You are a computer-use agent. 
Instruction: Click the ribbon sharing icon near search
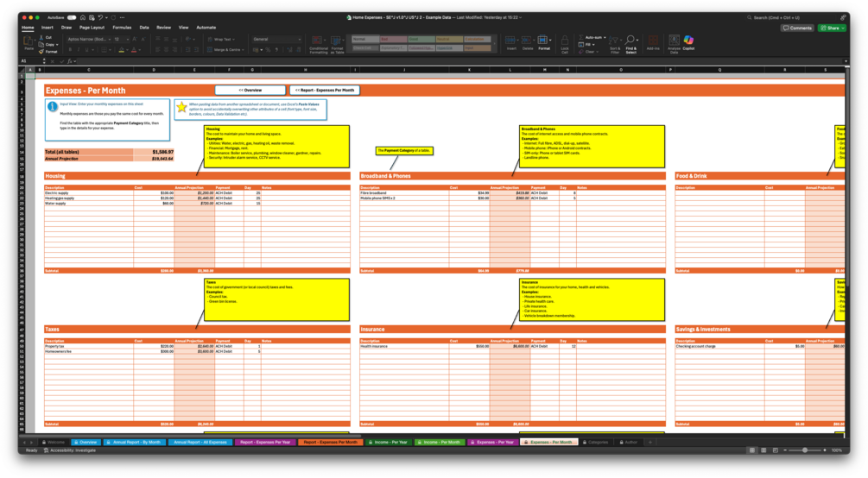click(x=843, y=18)
